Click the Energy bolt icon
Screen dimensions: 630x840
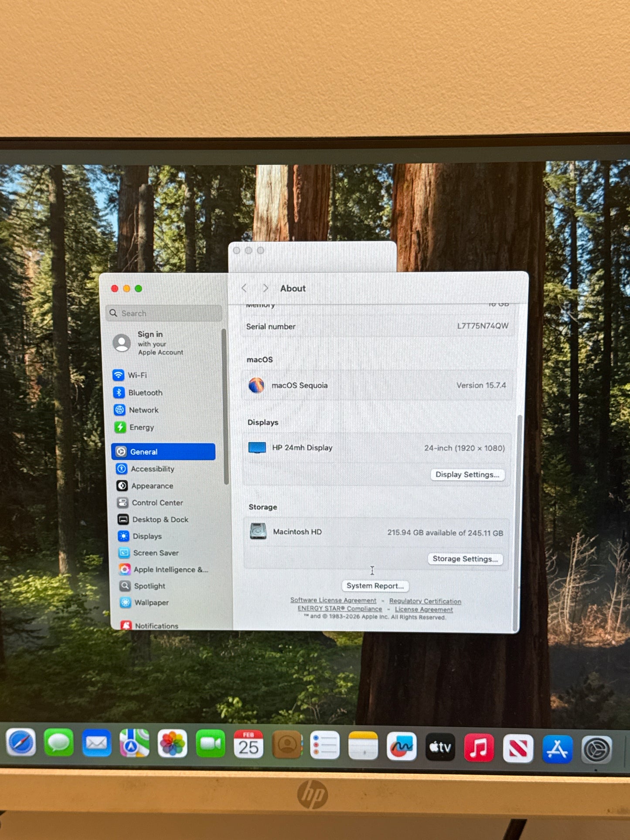pos(120,427)
